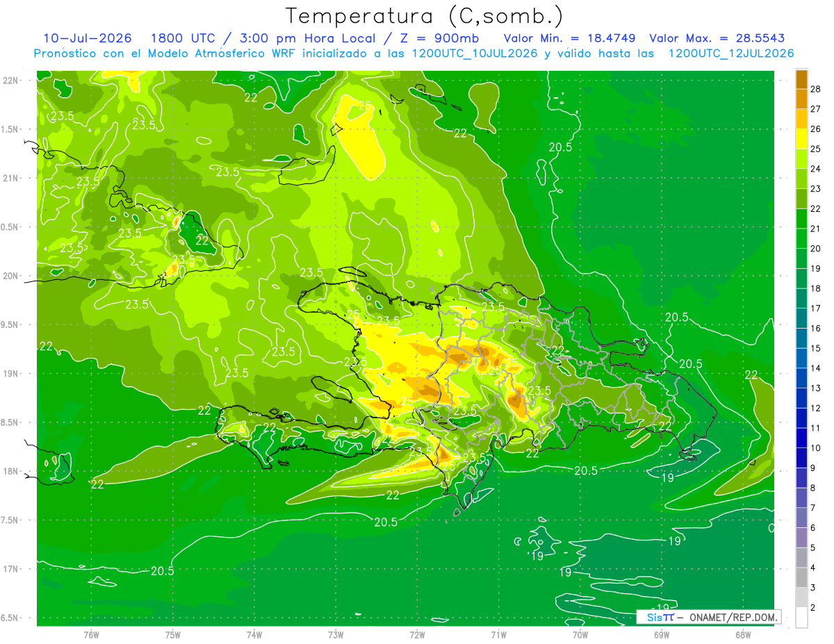The image size is (834, 644).
Task: Click the '20N' latitude axis label
Action: pyautogui.click(x=11, y=276)
